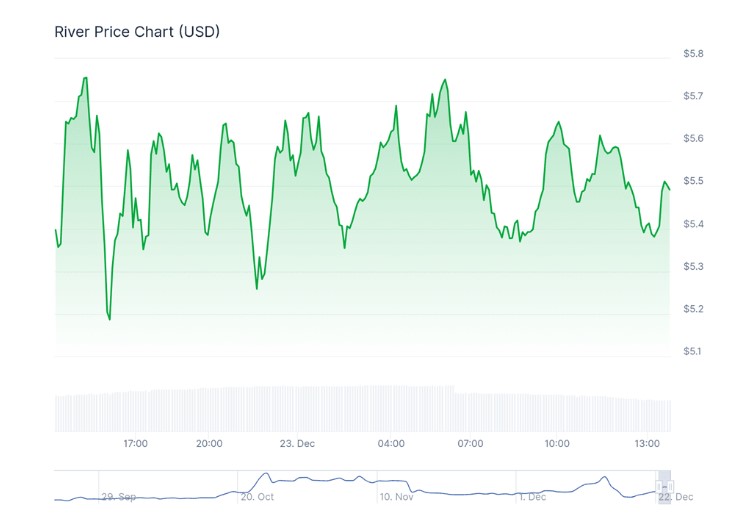Click the 10:00 time axis label
Screen dimensions: 743x517
point(557,443)
